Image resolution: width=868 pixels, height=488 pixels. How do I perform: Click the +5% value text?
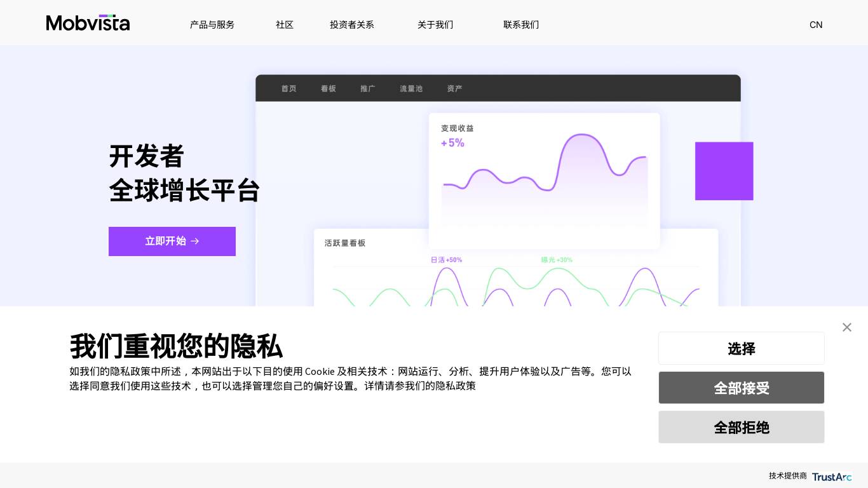tap(453, 143)
